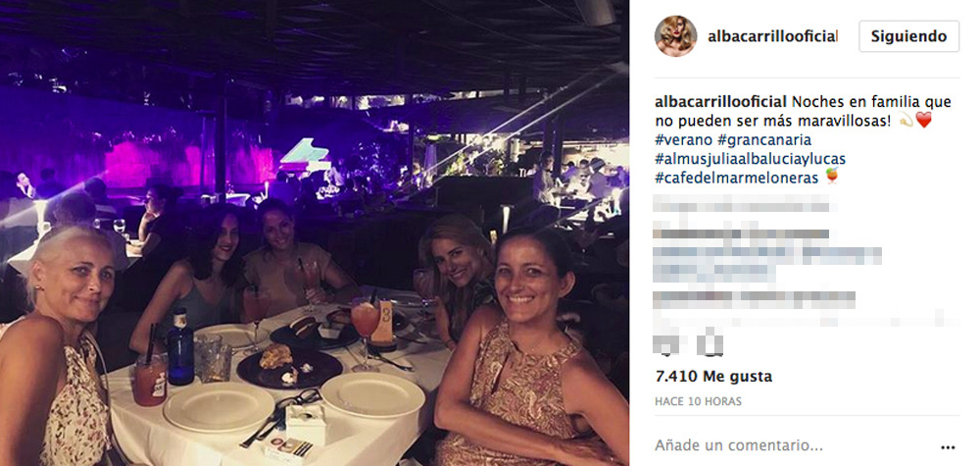Click the first blurred comment line
The width and height of the screenshot is (980, 466).
741,203
